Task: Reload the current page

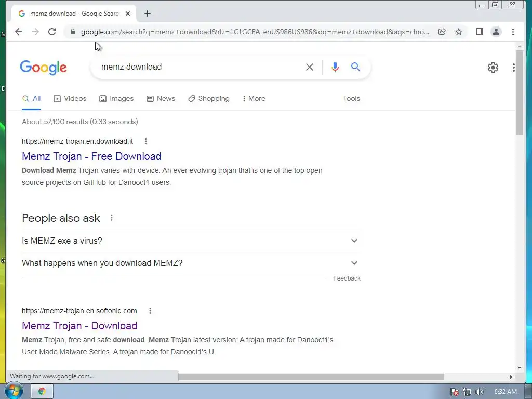Action: pos(52,32)
